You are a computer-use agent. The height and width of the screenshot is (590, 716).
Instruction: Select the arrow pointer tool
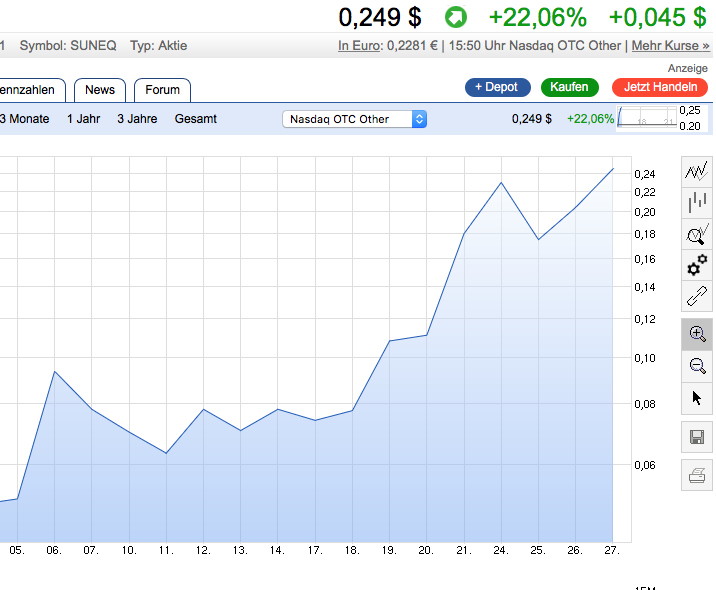click(x=697, y=398)
